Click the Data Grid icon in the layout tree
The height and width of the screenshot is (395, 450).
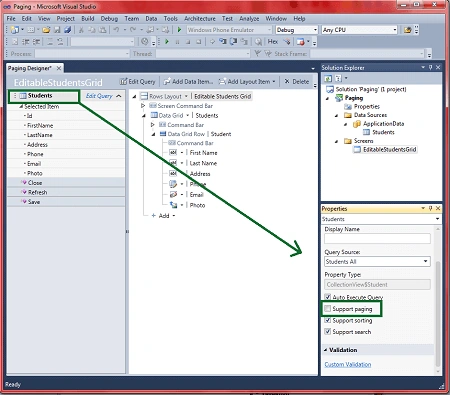click(x=154, y=115)
